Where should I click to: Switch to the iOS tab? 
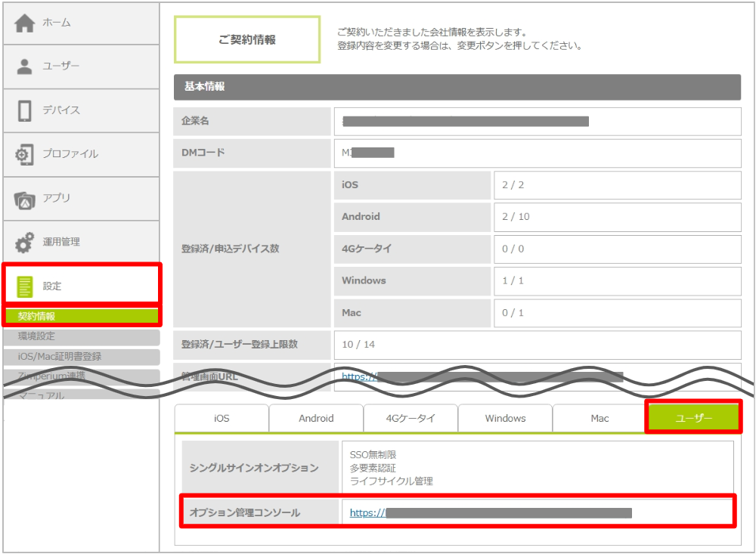222,418
